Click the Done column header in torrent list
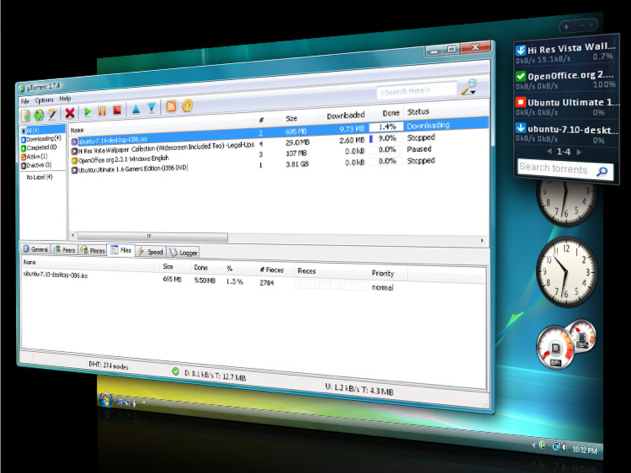This screenshot has width=631, height=473. (x=391, y=113)
